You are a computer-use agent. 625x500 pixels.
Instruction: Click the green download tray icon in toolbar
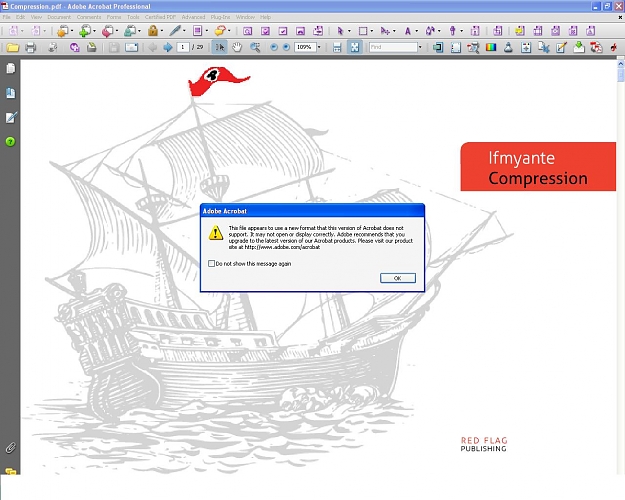click(579, 47)
